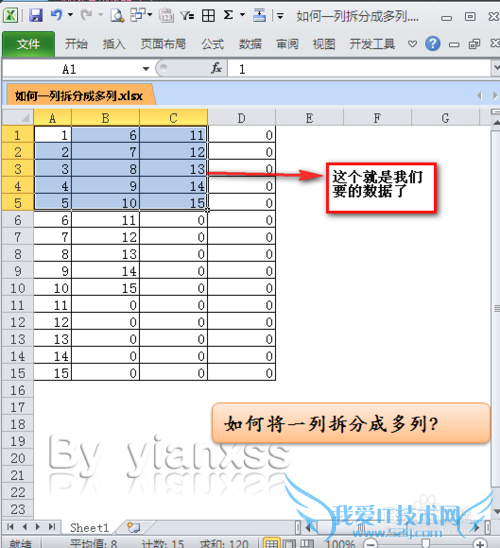Expand the formula bar chevron
The height and width of the screenshot is (548, 500).
pyautogui.click(x=495, y=68)
